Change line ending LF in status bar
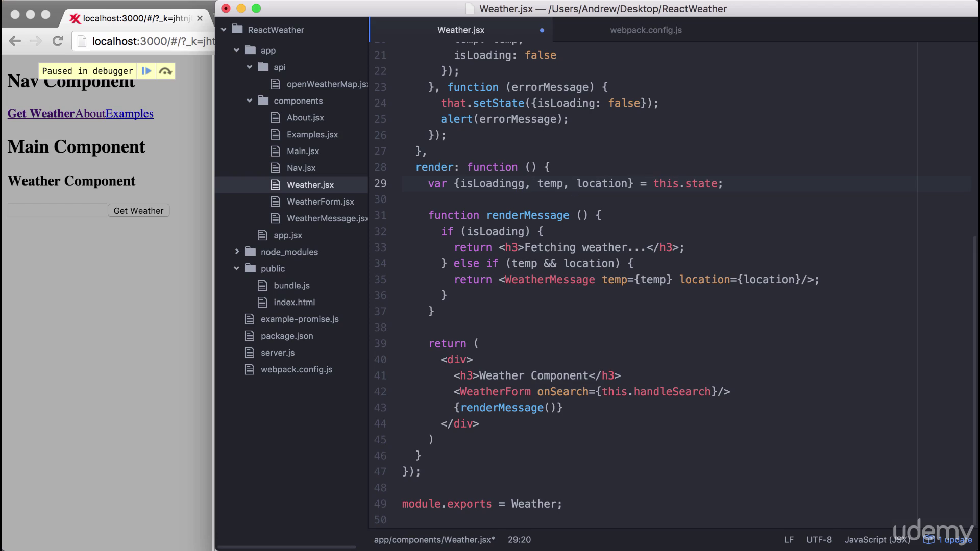Screen dimensions: 980x551 point(789,540)
